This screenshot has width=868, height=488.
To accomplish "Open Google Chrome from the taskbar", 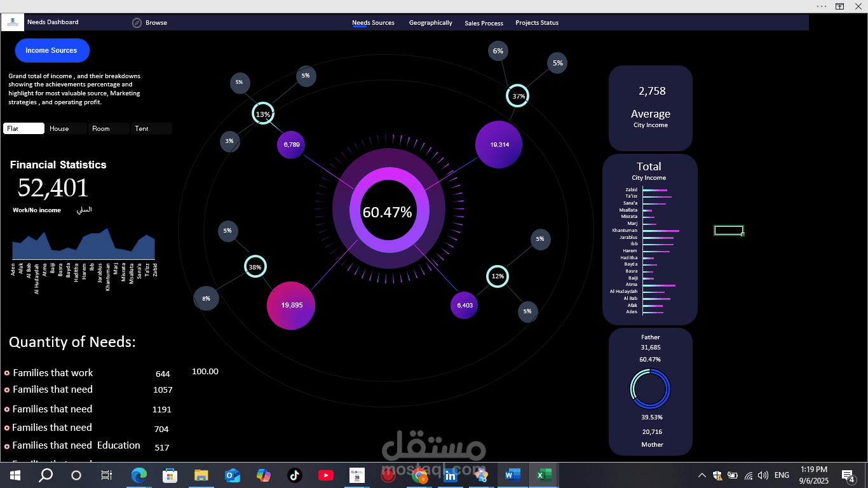I will pyautogui.click(x=419, y=475).
